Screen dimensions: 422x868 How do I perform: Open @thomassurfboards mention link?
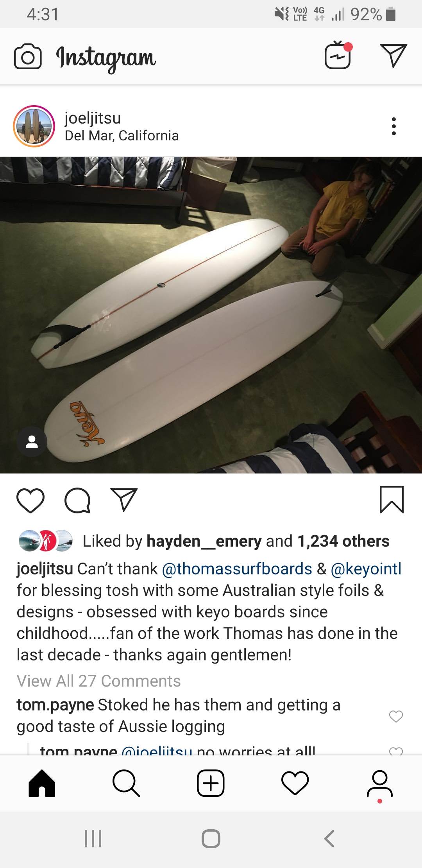coord(237,569)
